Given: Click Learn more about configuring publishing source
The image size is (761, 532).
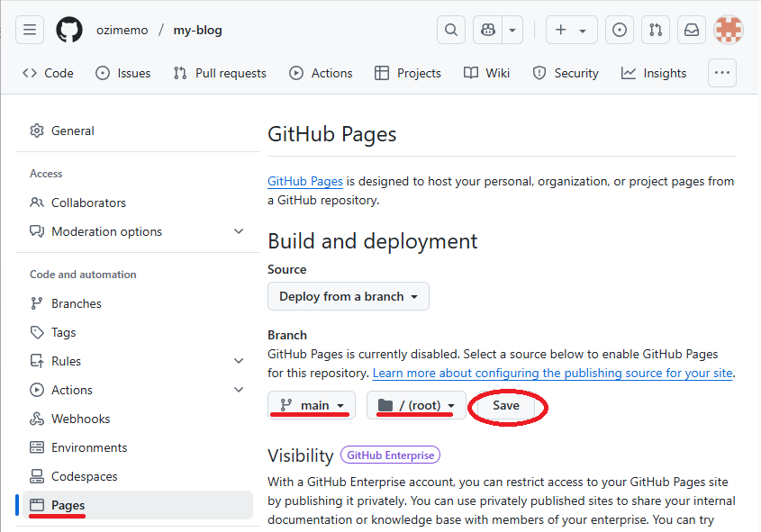Looking at the screenshot, I should coord(552,373).
